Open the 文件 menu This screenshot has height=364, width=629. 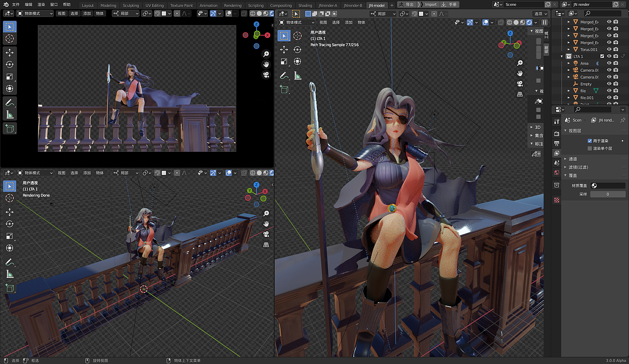tap(16, 4)
